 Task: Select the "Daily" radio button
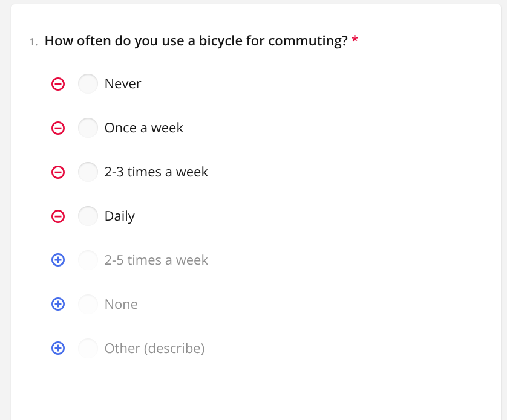88,216
